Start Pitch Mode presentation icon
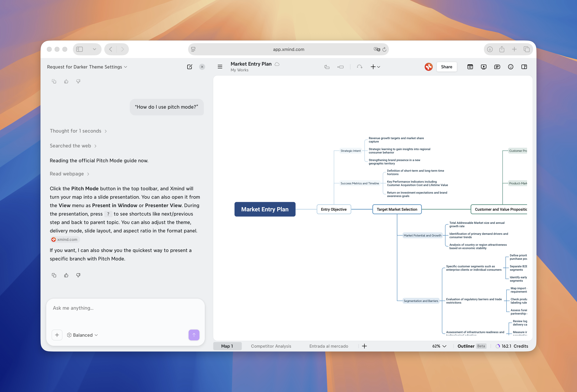577x392 pixels. [x=484, y=67]
